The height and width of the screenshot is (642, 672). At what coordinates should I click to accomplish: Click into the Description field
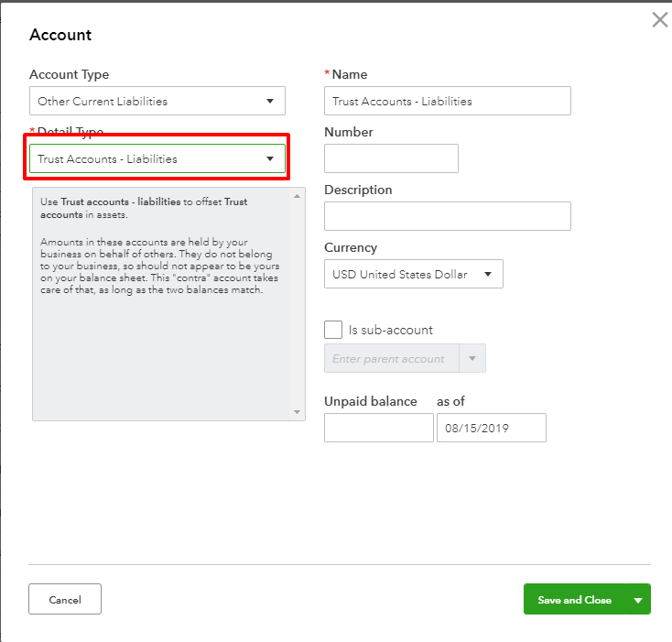(447, 216)
